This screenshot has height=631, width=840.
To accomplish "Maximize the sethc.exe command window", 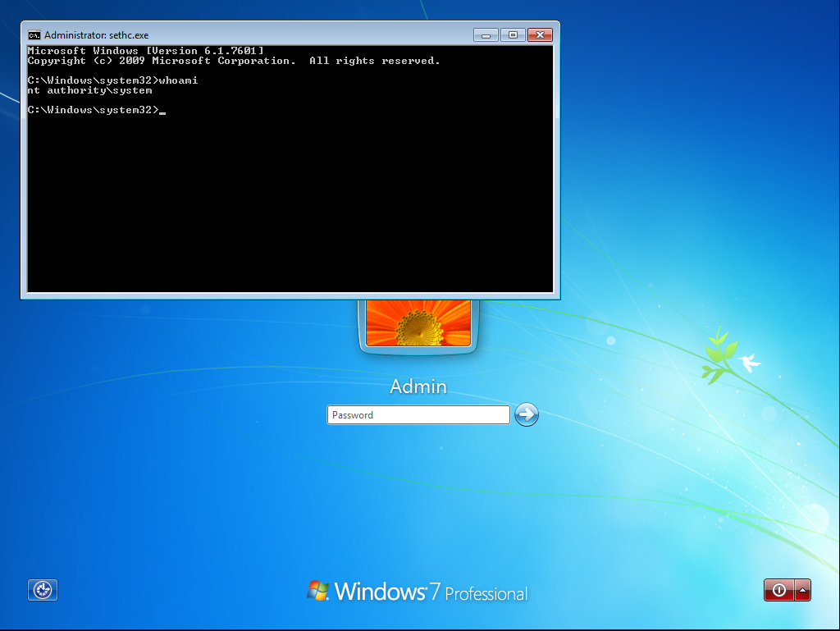I will [513, 35].
